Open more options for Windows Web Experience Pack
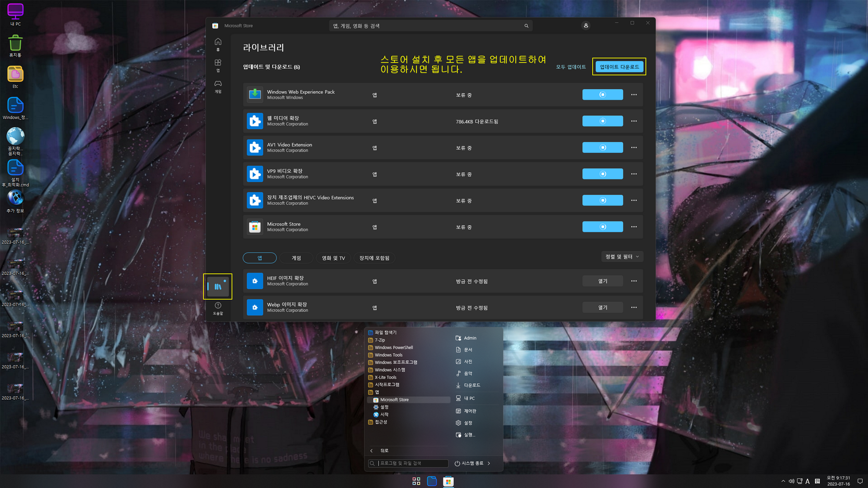 [x=634, y=95]
